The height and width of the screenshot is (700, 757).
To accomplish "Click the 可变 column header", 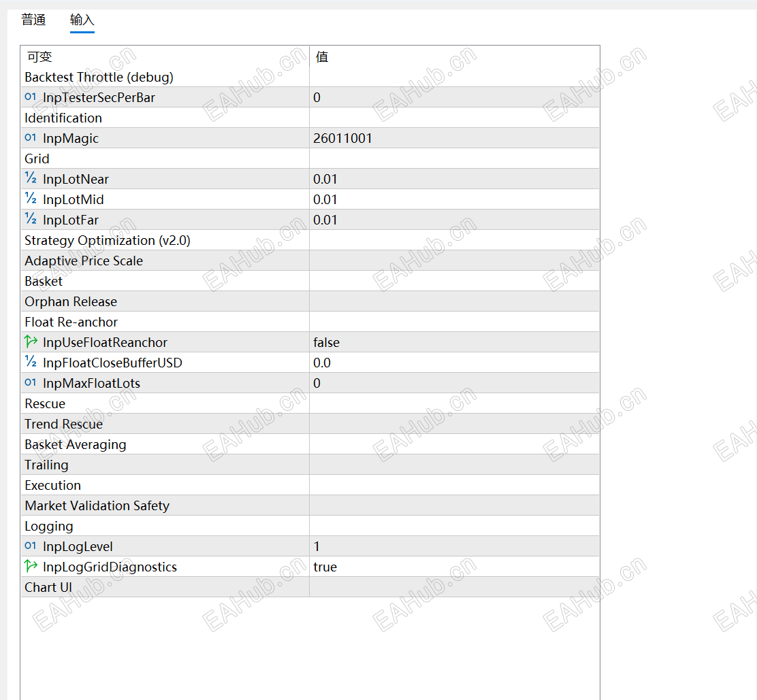I will (x=165, y=56).
